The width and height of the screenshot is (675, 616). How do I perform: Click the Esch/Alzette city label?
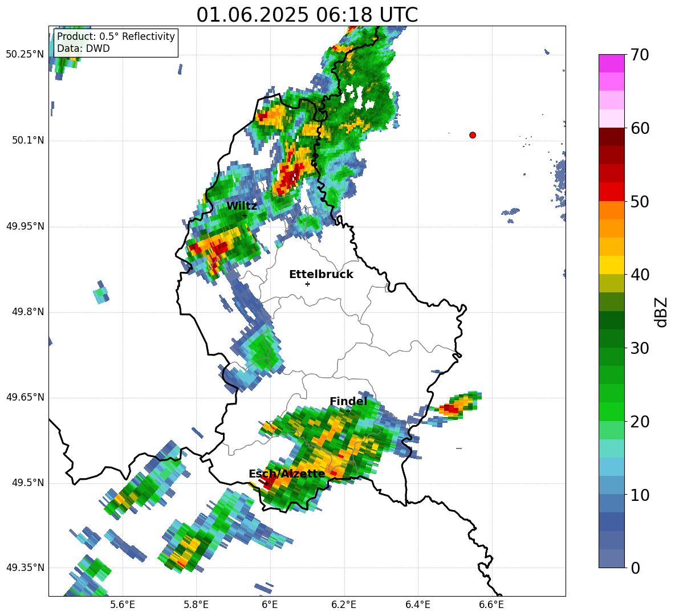pyautogui.click(x=287, y=474)
